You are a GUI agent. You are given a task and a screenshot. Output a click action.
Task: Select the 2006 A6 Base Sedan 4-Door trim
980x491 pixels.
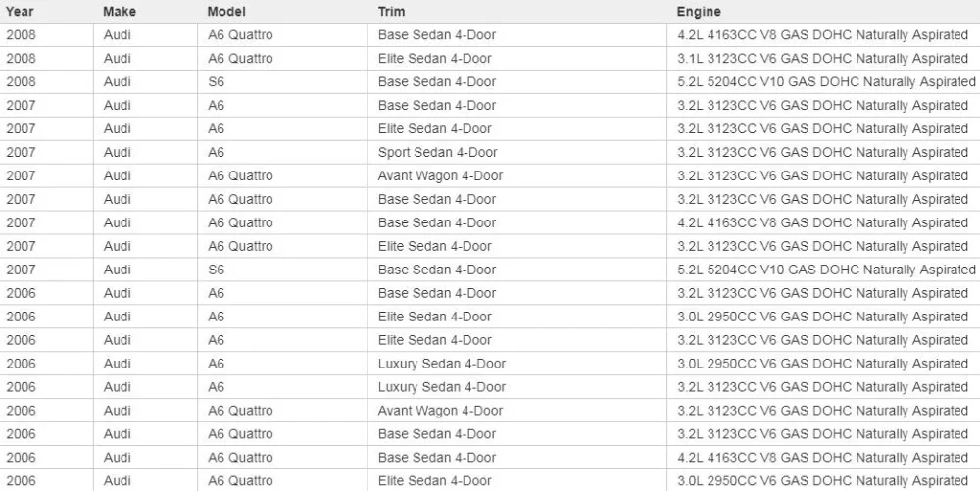click(437, 293)
